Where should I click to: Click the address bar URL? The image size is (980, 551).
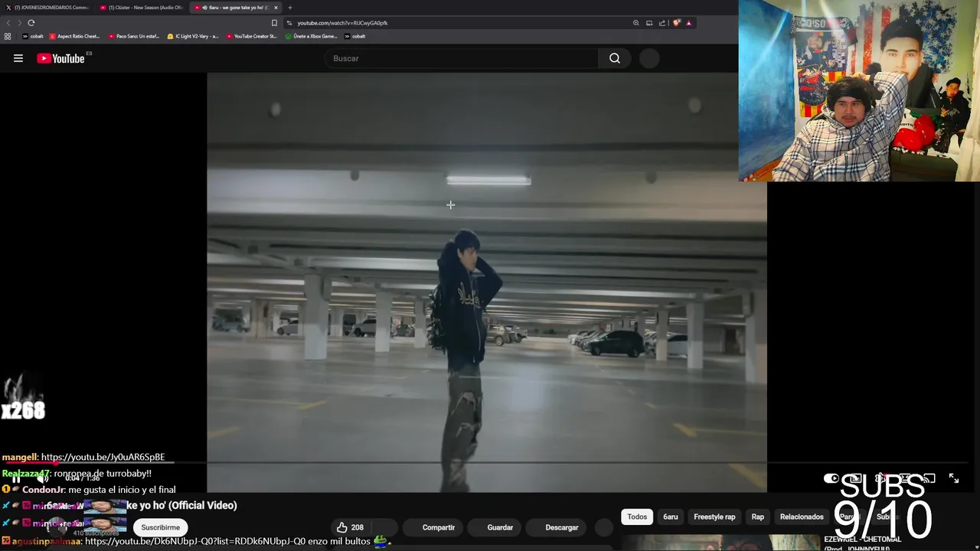[342, 23]
